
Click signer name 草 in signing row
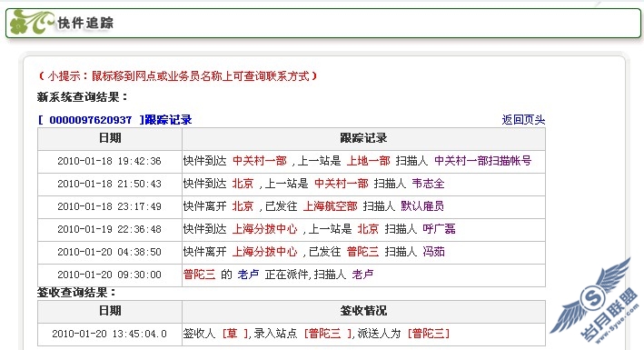click(233, 333)
